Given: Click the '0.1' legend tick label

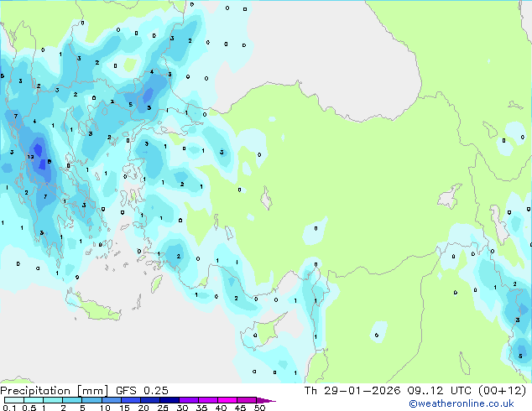Looking at the screenshot, I should tap(9, 408).
